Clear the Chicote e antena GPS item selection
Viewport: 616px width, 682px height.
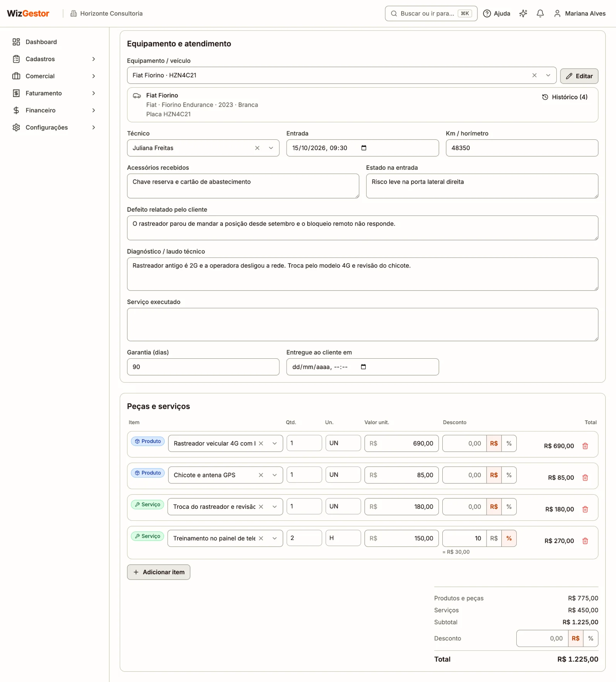(261, 475)
